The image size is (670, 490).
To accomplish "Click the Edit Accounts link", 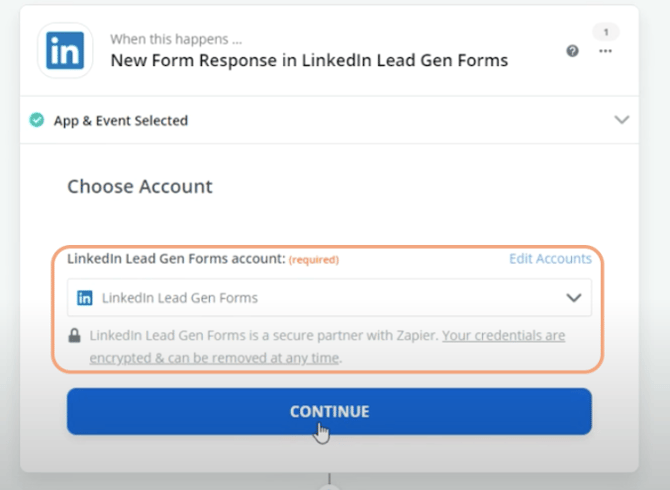I will [x=550, y=258].
